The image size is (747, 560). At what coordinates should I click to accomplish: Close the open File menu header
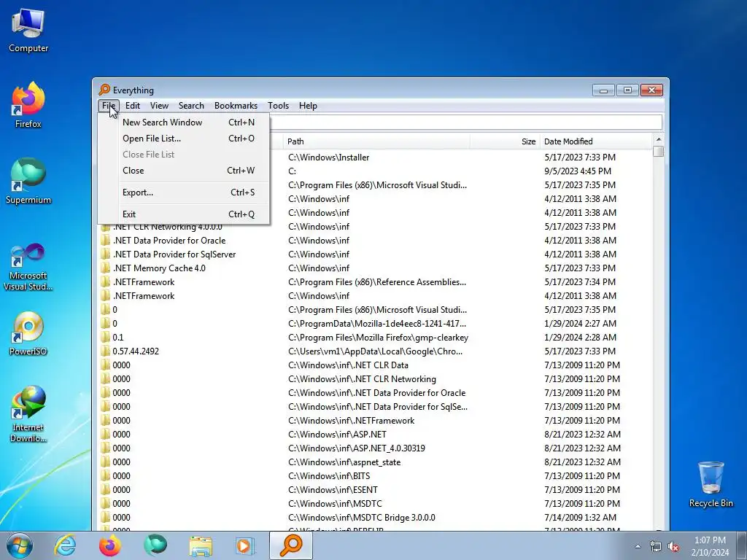[109, 106]
